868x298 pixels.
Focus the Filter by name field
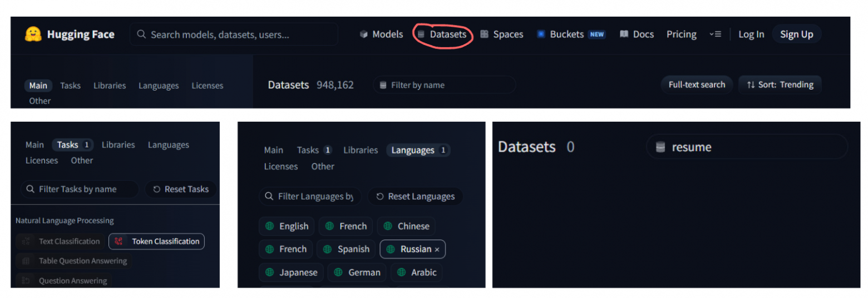click(x=445, y=85)
